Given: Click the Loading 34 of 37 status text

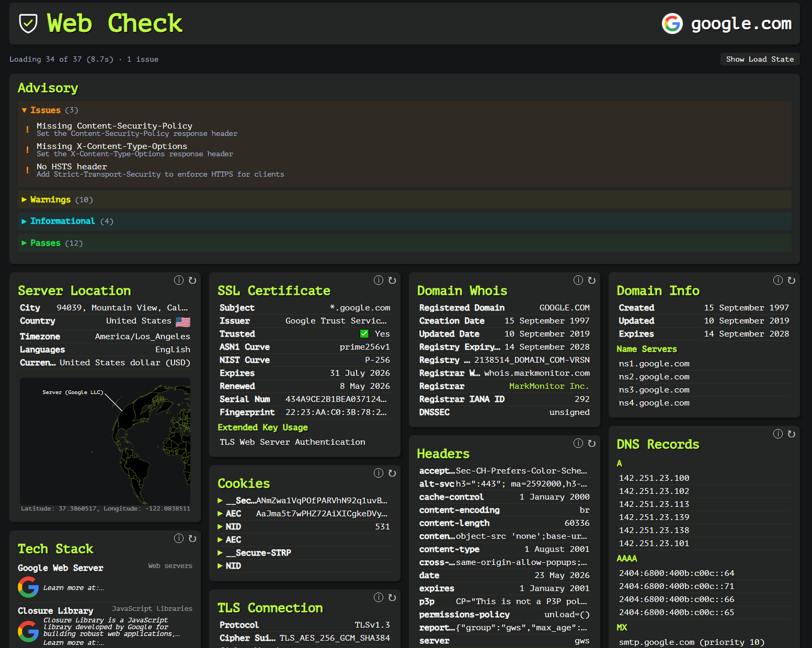Looking at the screenshot, I should click(84, 60).
